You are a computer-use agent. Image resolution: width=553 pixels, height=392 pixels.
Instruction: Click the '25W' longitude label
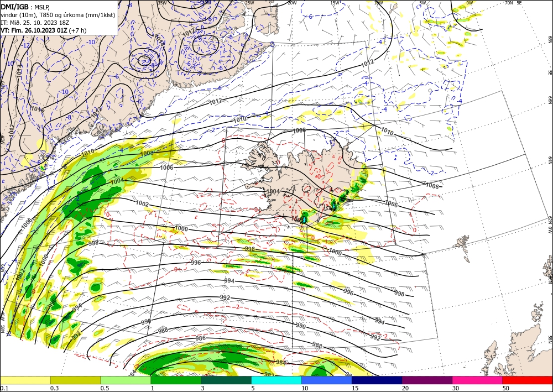(249, 3)
